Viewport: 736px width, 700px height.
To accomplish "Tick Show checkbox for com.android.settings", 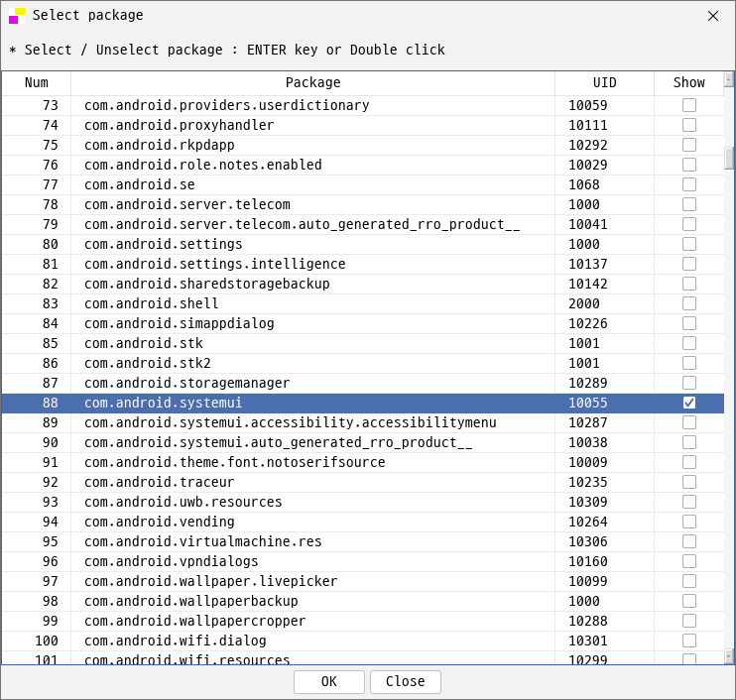I will [x=689, y=245].
